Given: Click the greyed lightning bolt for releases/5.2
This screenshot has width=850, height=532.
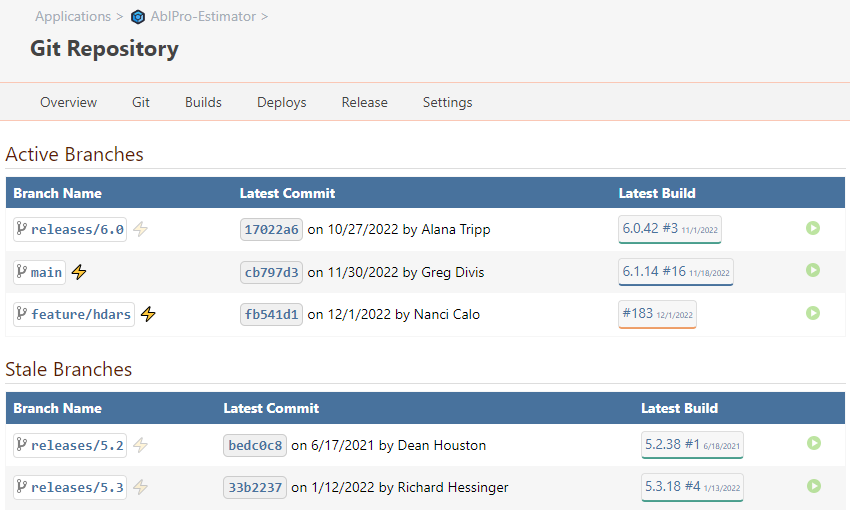Looking at the screenshot, I should pos(141,445).
